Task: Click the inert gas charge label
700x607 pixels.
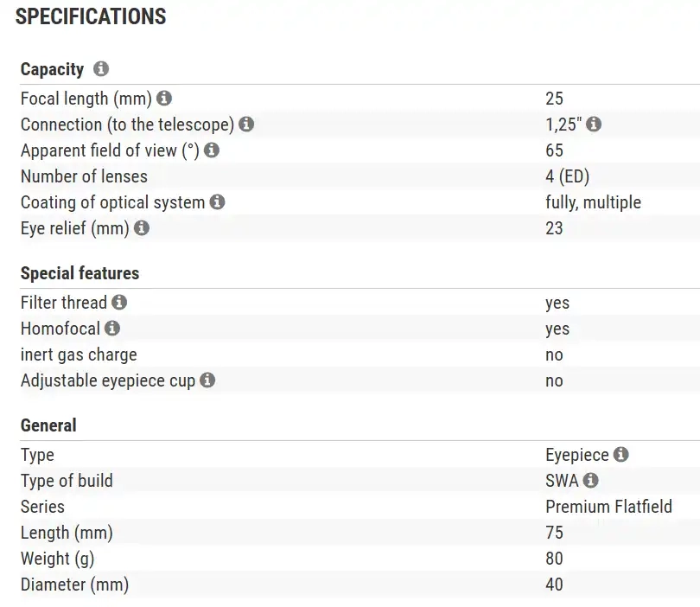Action: click(79, 355)
